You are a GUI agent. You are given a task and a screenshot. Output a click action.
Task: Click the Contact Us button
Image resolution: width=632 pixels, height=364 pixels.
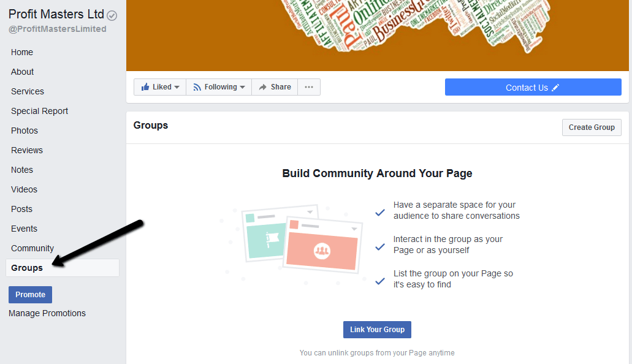tap(533, 87)
